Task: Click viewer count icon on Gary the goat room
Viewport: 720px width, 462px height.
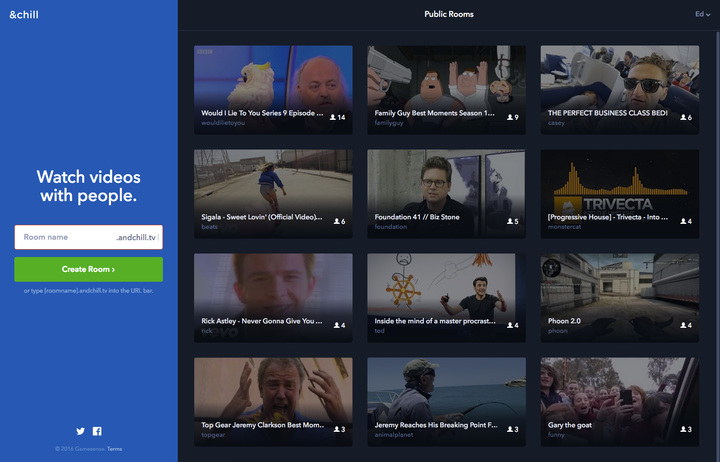Action: (683, 429)
